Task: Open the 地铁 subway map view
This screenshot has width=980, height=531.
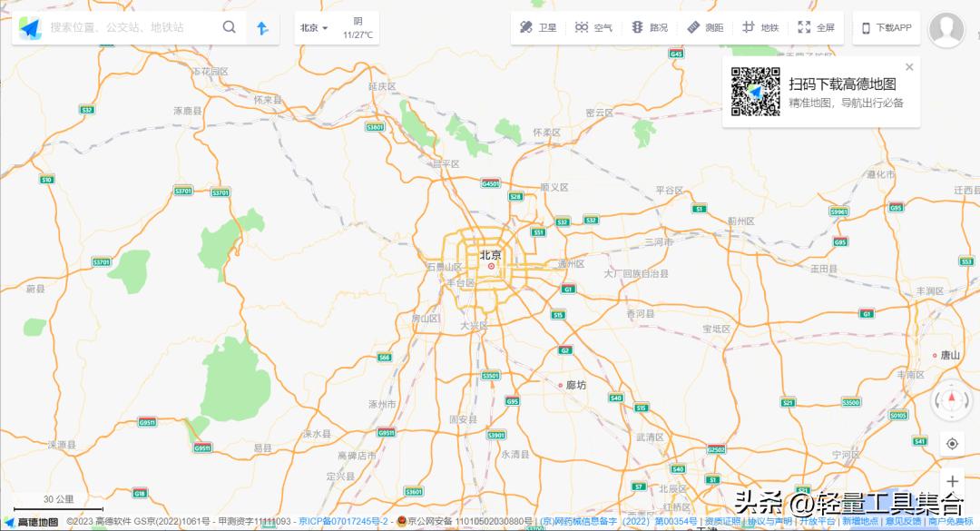Action: [x=760, y=26]
